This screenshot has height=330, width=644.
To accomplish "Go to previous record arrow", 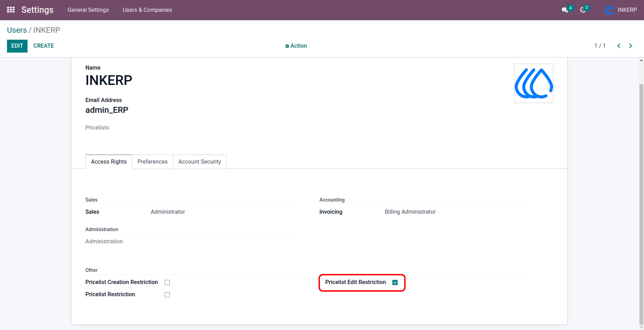I will click(x=619, y=46).
